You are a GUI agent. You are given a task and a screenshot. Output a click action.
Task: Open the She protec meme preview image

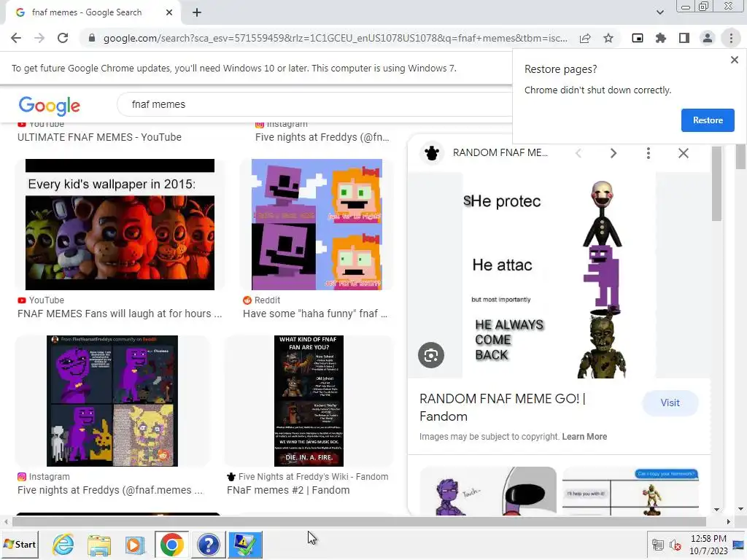pyautogui.click(x=559, y=275)
